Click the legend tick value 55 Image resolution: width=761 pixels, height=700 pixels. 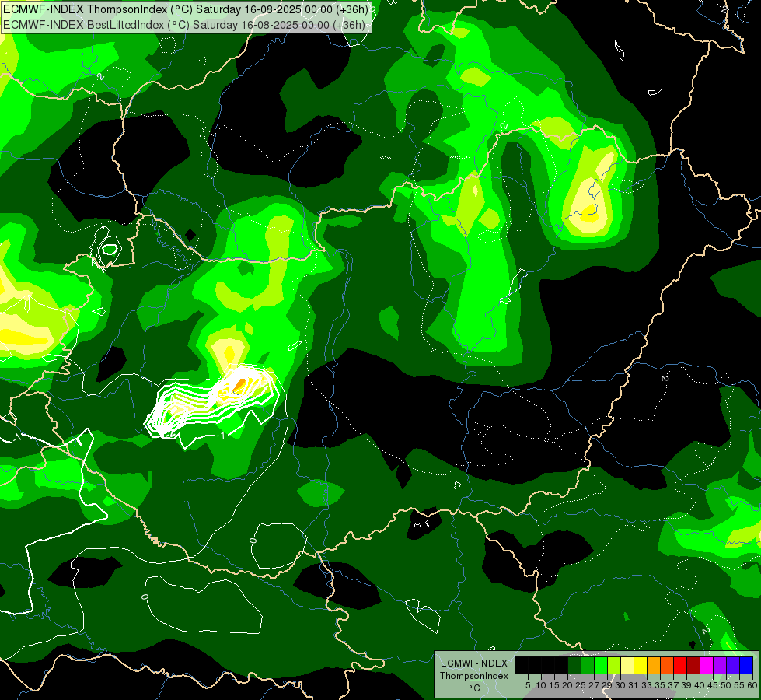(x=739, y=685)
